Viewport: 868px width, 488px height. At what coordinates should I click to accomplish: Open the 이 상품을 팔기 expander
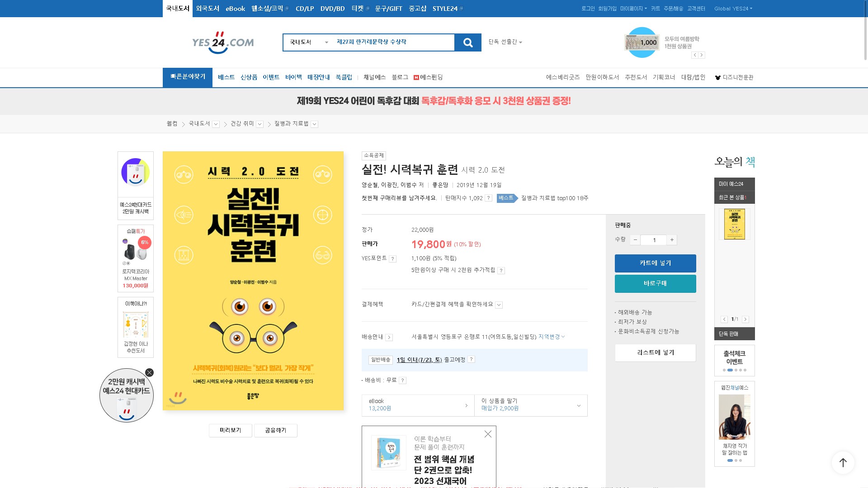click(578, 405)
